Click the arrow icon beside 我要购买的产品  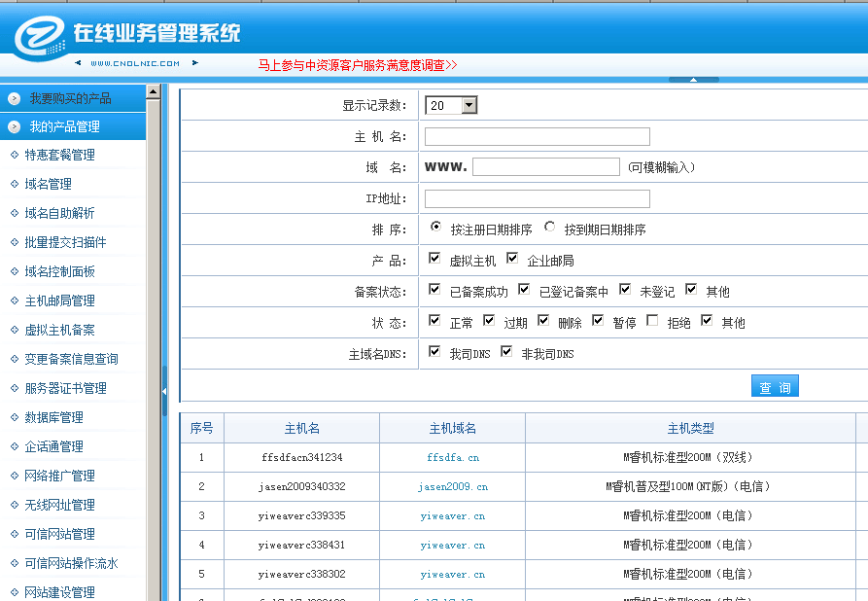tap(14, 98)
